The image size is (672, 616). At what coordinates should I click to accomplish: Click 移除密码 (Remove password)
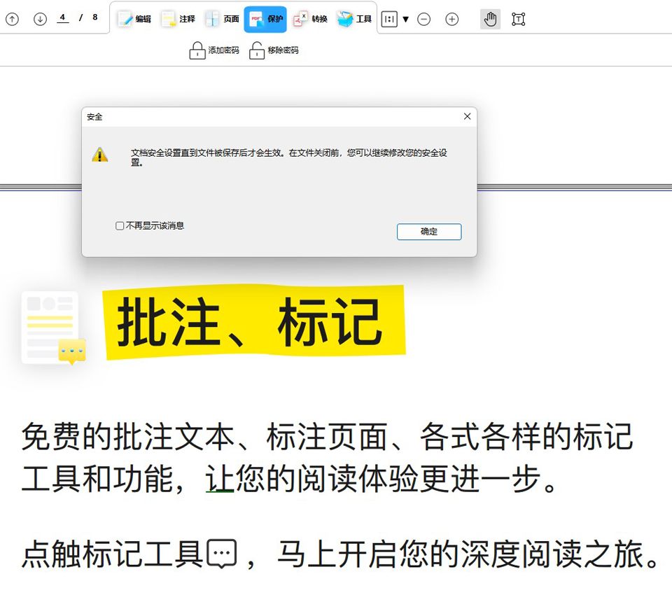click(274, 50)
